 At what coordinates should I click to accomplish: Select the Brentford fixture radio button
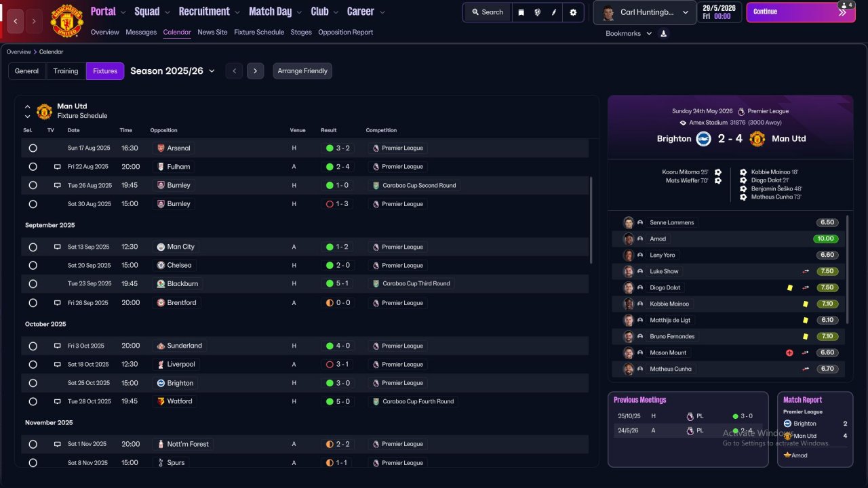coord(33,303)
